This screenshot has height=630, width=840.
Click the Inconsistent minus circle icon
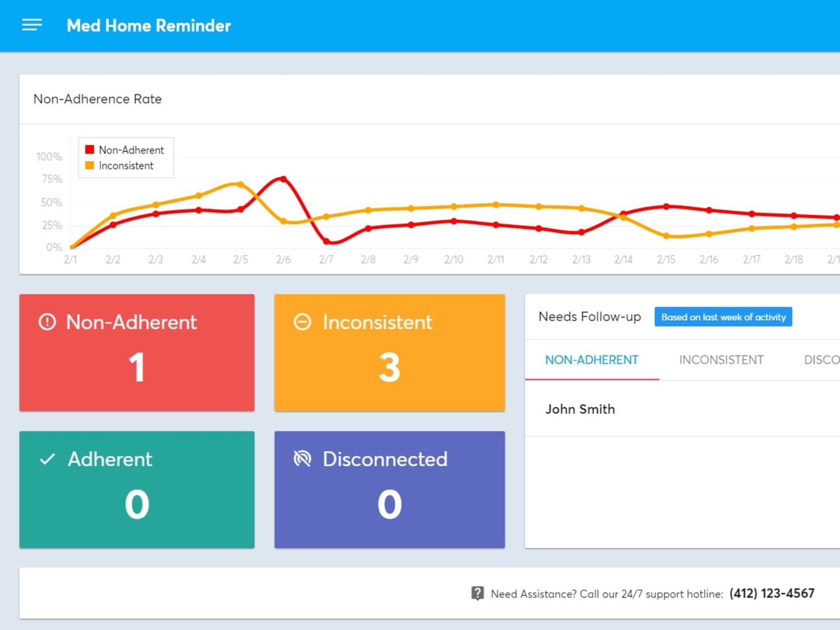tap(302, 322)
